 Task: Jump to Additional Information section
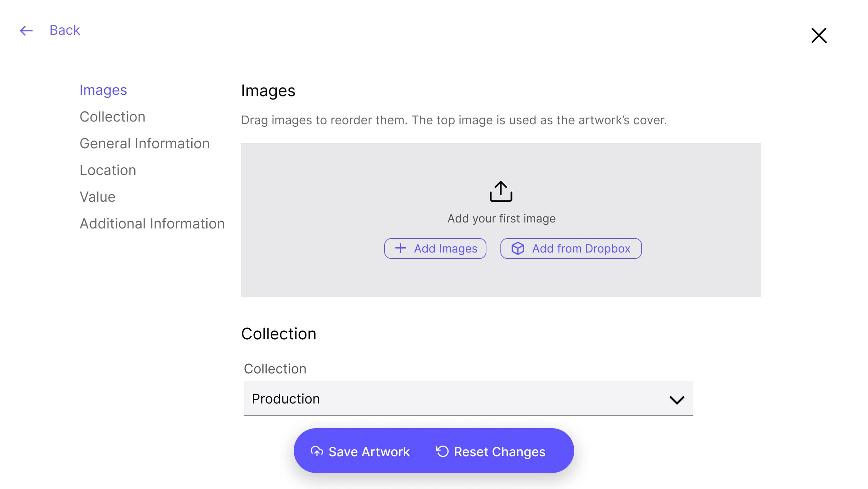point(152,223)
